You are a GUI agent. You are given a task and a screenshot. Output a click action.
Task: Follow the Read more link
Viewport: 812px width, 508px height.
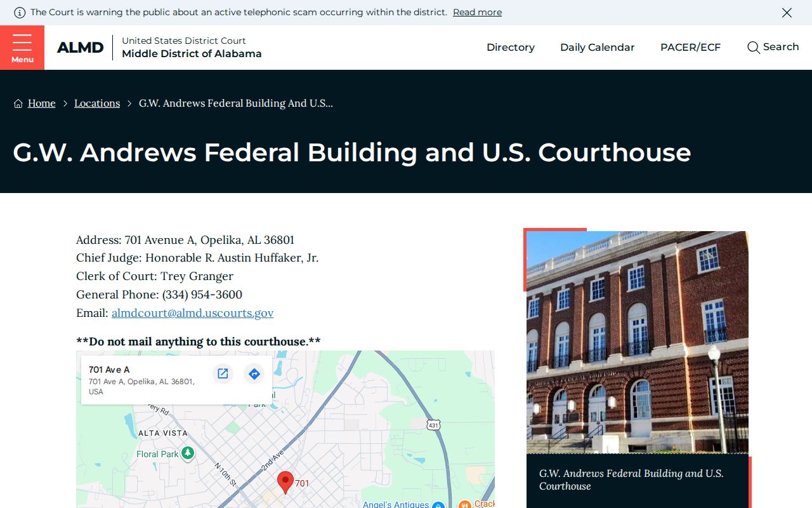tap(477, 13)
